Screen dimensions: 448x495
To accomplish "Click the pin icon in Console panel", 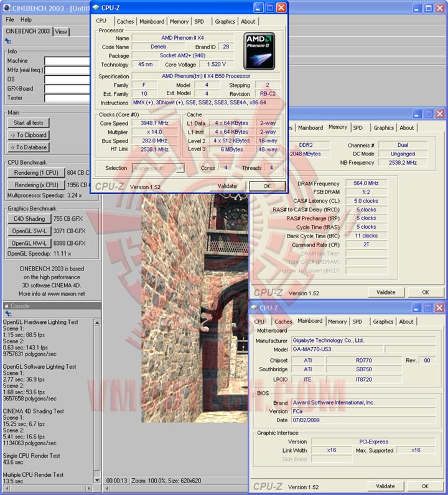I will (8, 314).
